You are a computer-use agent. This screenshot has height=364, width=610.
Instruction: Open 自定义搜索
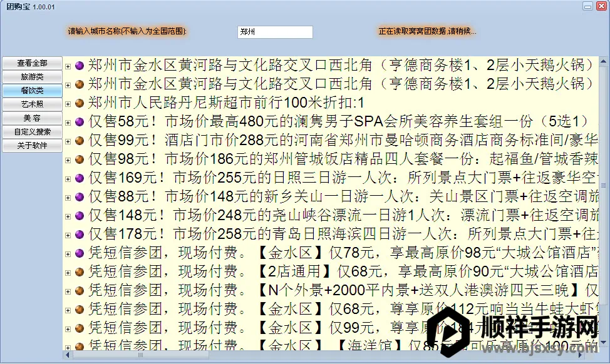coord(31,132)
